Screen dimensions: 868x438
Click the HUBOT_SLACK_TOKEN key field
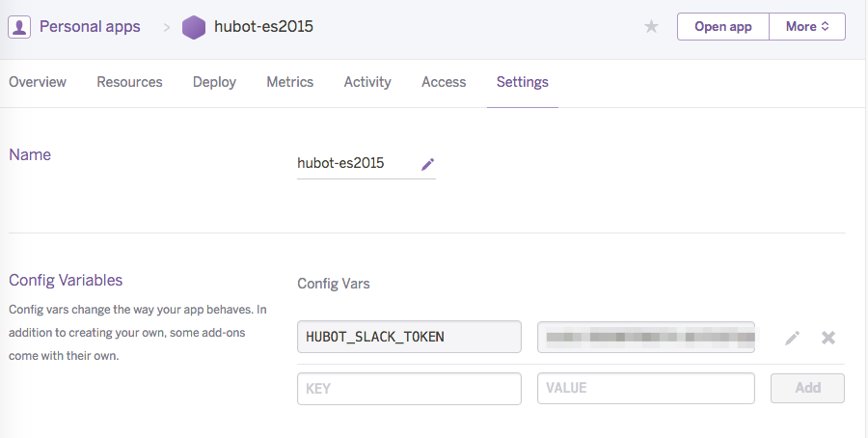(409, 337)
